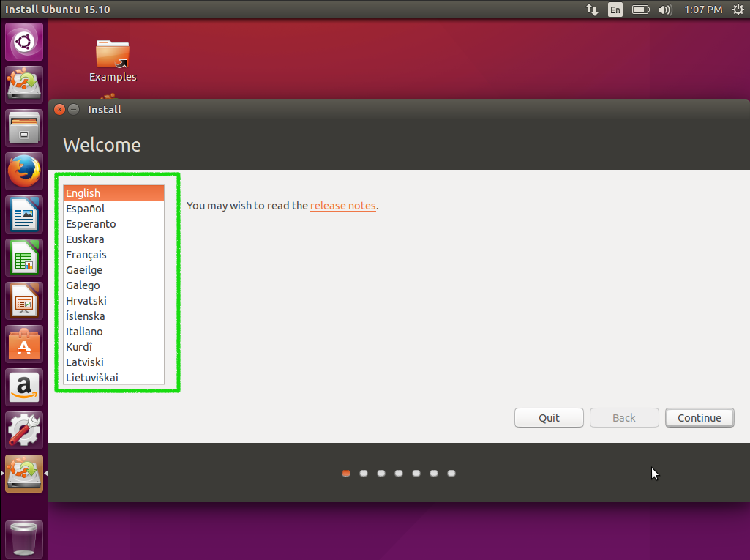
Task: Open the Examples folder on desktop
Action: (113, 61)
